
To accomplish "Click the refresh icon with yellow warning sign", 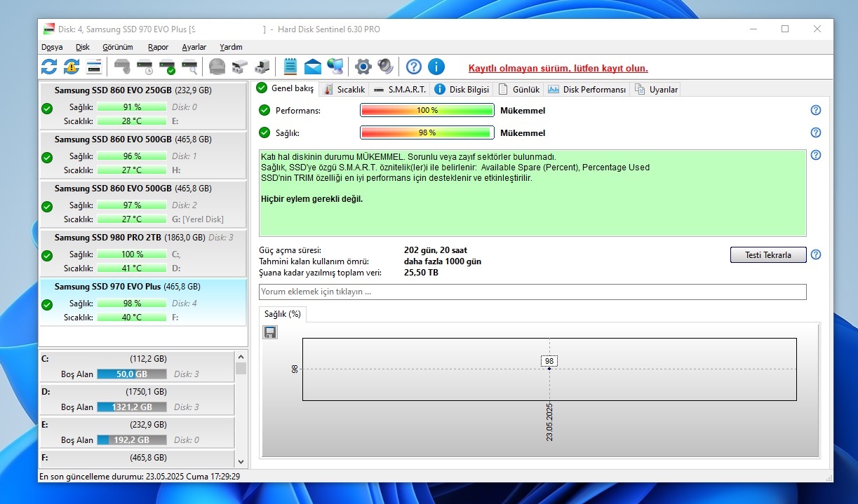I will pyautogui.click(x=72, y=67).
